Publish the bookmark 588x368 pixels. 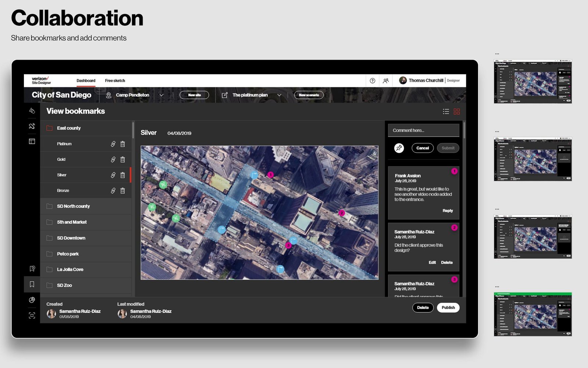(448, 308)
